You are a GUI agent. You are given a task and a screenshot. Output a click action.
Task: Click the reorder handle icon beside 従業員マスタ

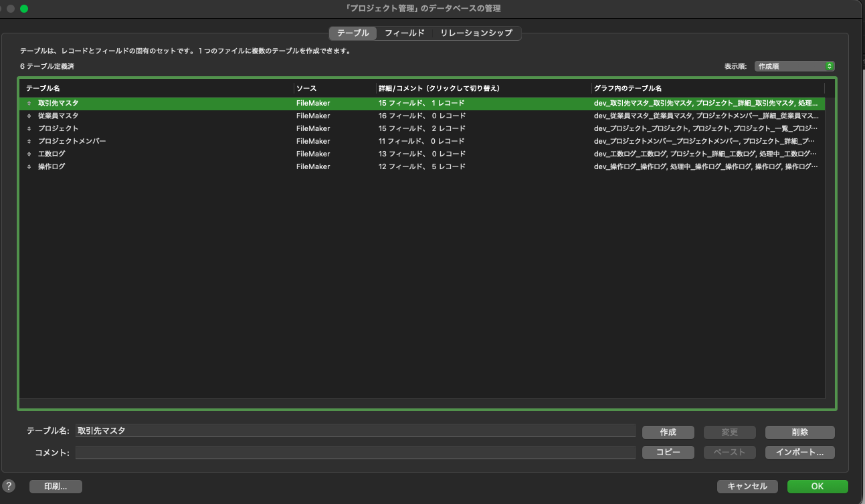[x=29, y=116]
